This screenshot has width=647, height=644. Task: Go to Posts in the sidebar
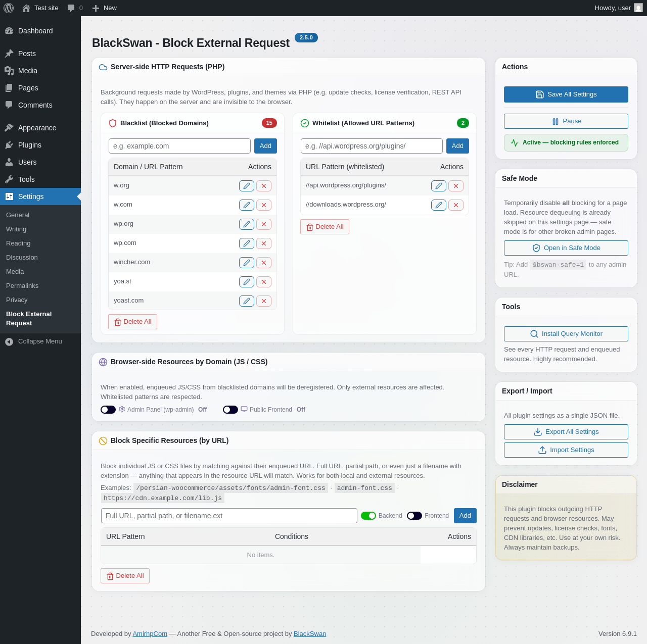pyautogui.click(x=40, y=54)
